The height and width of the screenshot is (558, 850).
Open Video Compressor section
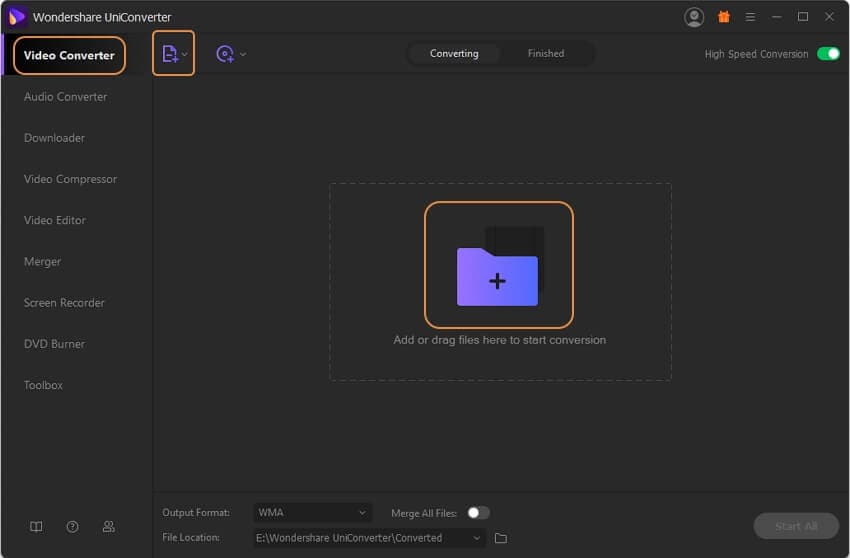(x=70, y=179)
